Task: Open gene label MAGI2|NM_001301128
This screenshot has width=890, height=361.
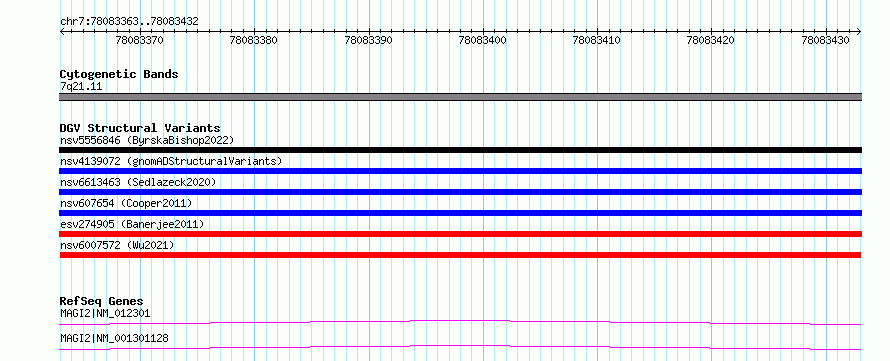Action: click(114, 338)
